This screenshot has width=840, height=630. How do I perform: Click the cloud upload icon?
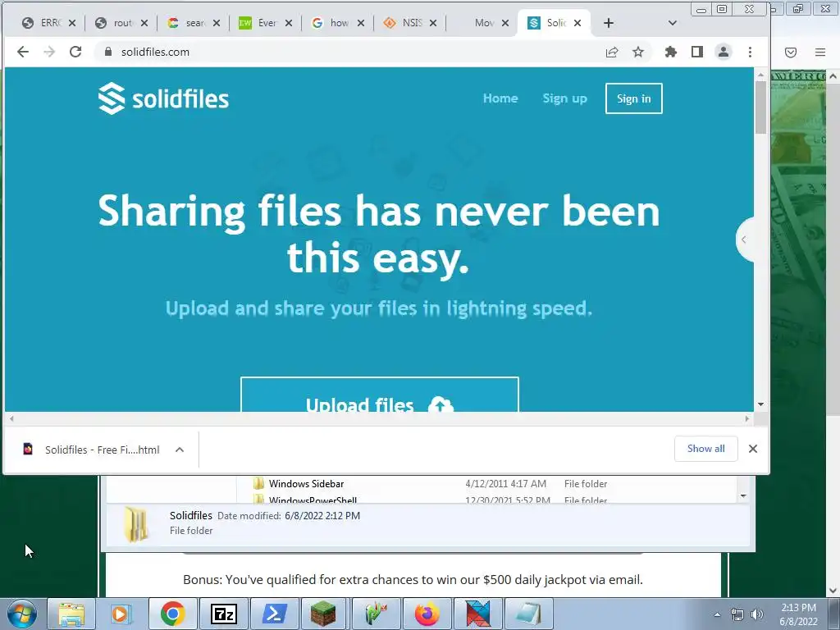point(441,404)
